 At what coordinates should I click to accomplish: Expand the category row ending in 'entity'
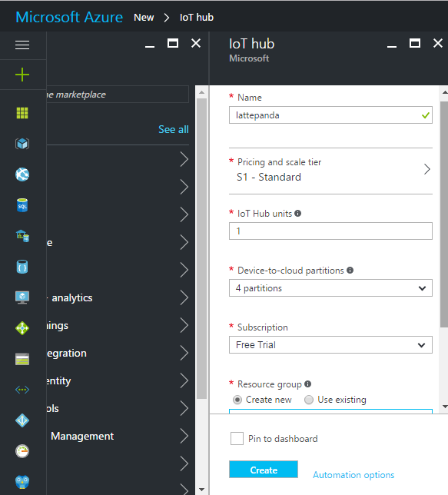tap(118, 380)
